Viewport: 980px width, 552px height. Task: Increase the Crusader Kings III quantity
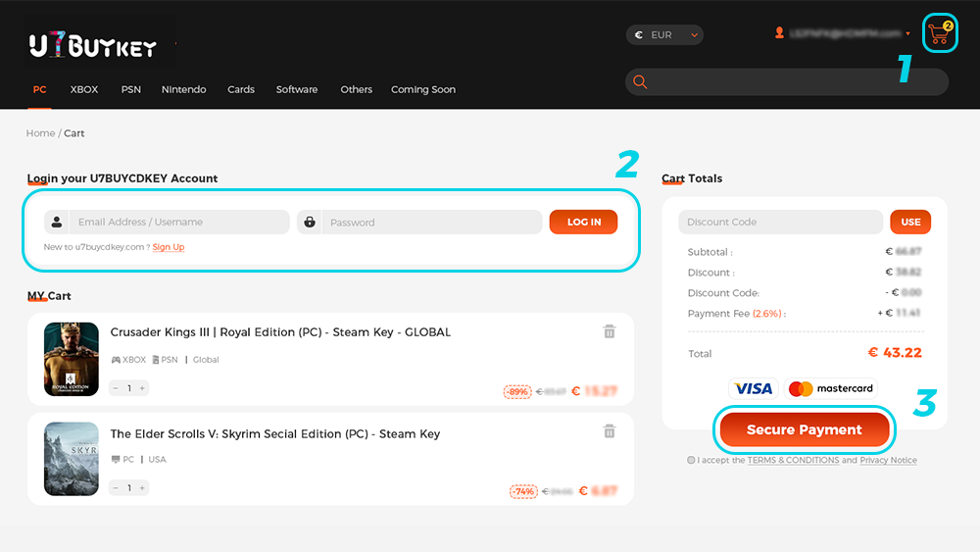pos(142,388)
